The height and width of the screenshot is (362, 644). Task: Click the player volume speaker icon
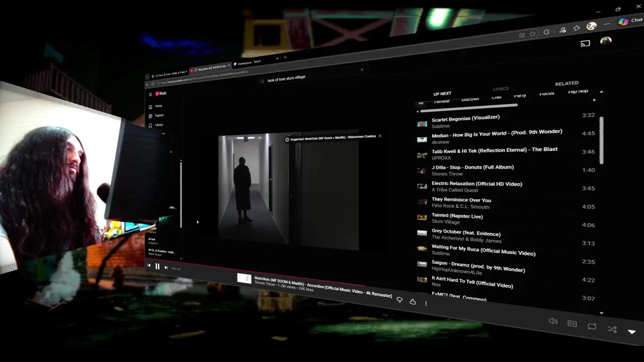point(553,321)
